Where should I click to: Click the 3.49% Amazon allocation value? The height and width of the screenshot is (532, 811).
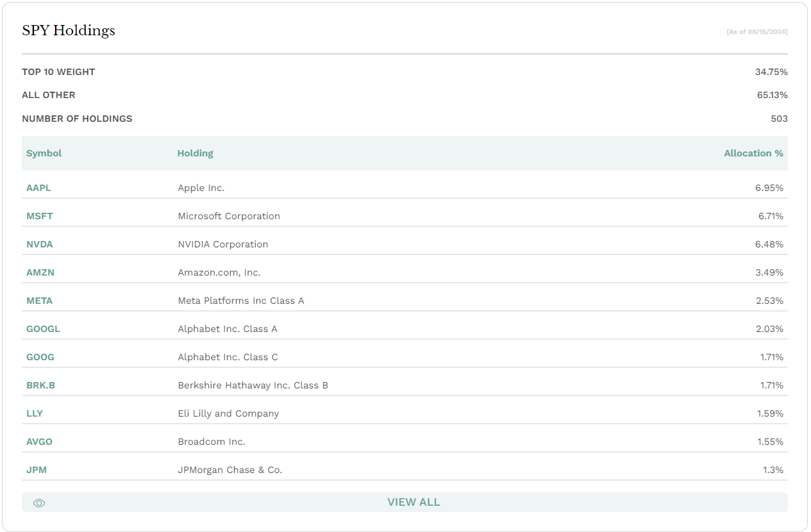pyautogui.click(x=769, y=272)
